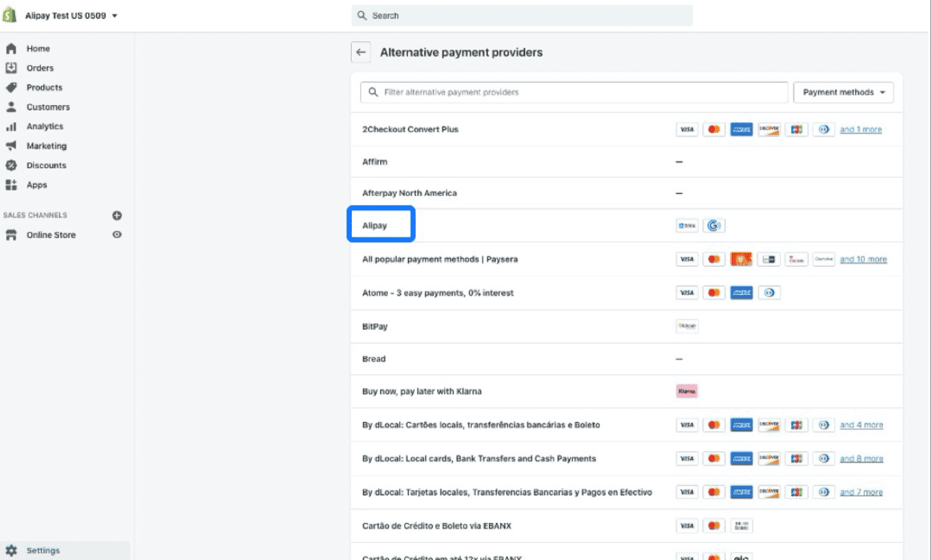Click Boleto icon in EBANX row
The image size is (931, 560).
point(741,526)
